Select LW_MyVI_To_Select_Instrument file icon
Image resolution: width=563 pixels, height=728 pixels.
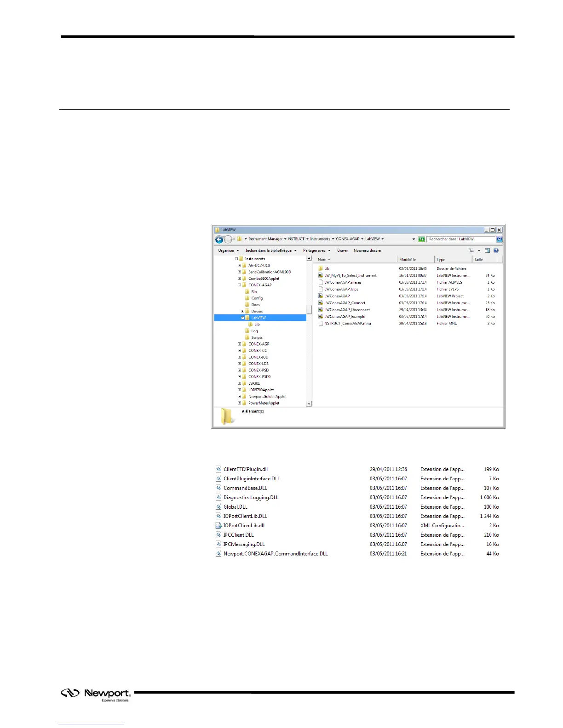click(x=321, y=275)
